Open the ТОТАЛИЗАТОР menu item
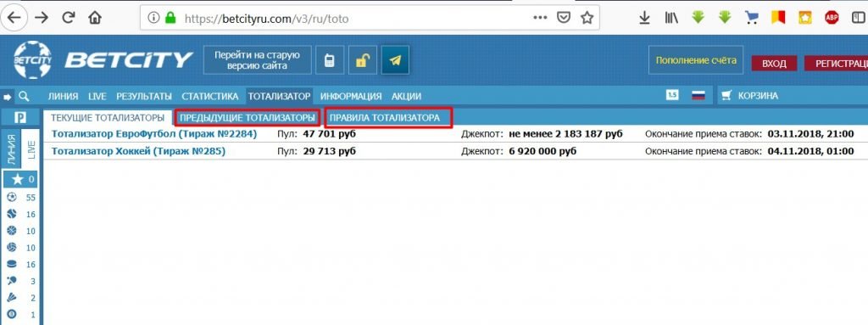 (279, 96)
